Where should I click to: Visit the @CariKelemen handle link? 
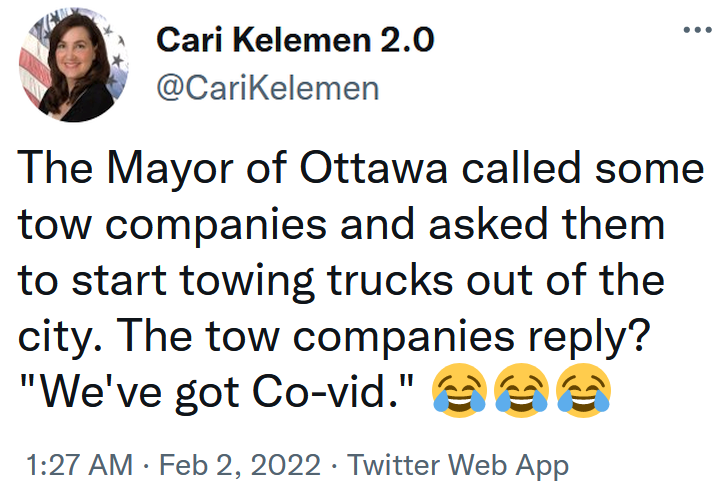click(268, 89)
